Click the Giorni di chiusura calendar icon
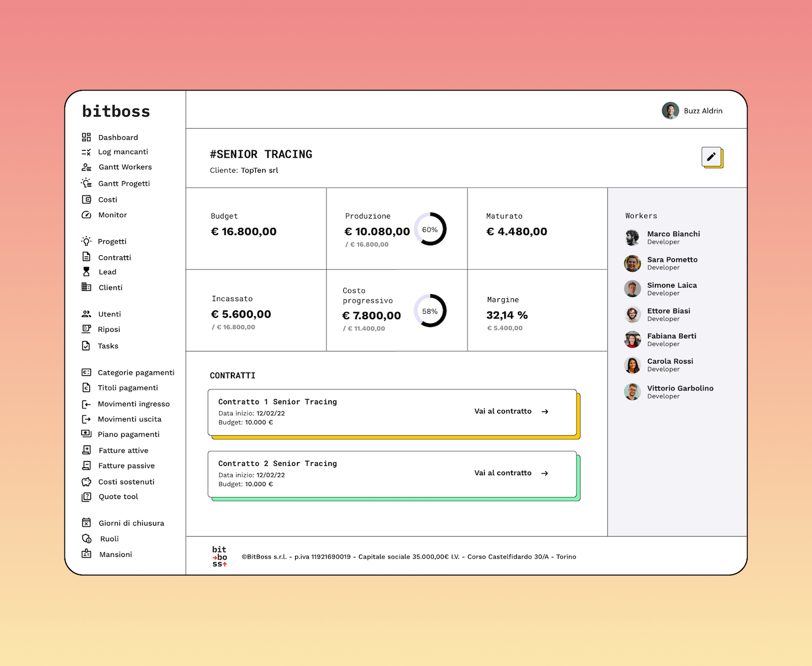812x666 pixels. pos(86,523)
